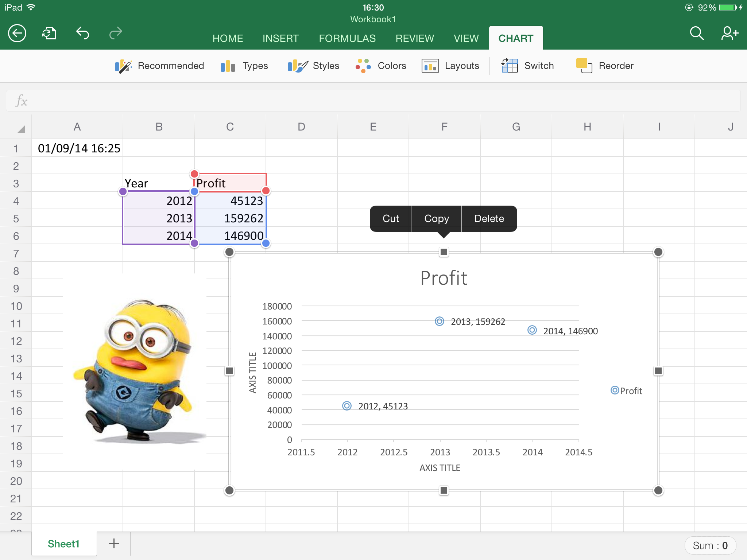Click cell A1 with date 01/09/14 16:25

pos(77,148)
